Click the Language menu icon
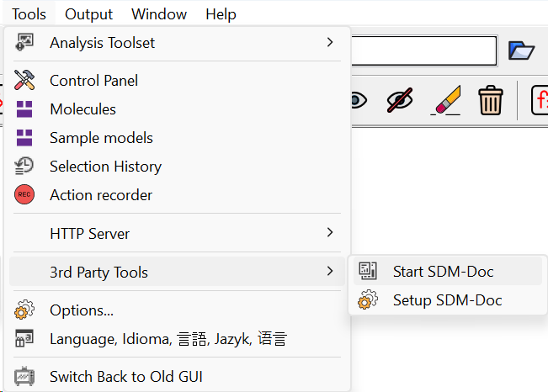548x392 pixels. point(24,338)
